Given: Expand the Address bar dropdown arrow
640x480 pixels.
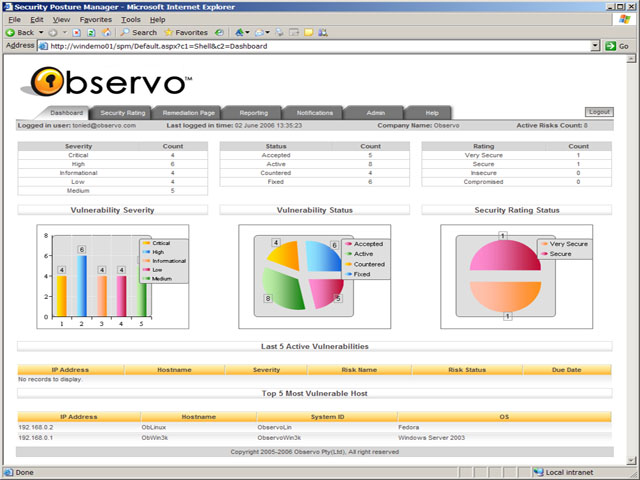Looking at the screenshot, I should [x=595, y=46].
